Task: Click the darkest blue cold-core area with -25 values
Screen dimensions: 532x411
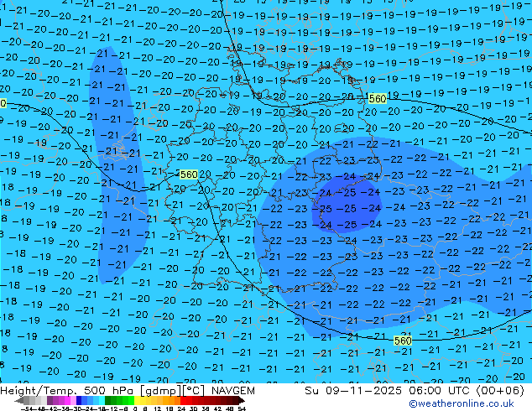Action: click(x=347, y=204)
